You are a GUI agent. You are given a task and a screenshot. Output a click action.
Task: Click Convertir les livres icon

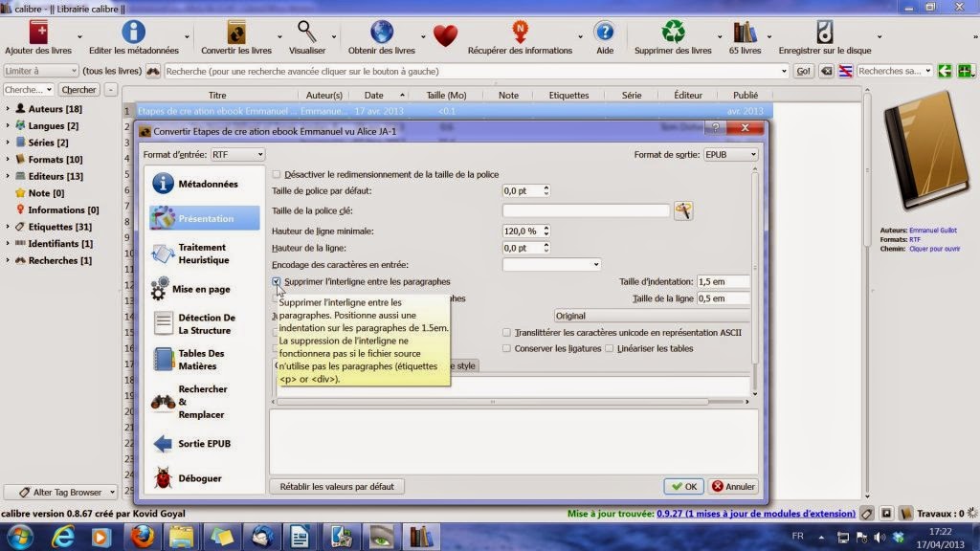click(x=236, y=33)
